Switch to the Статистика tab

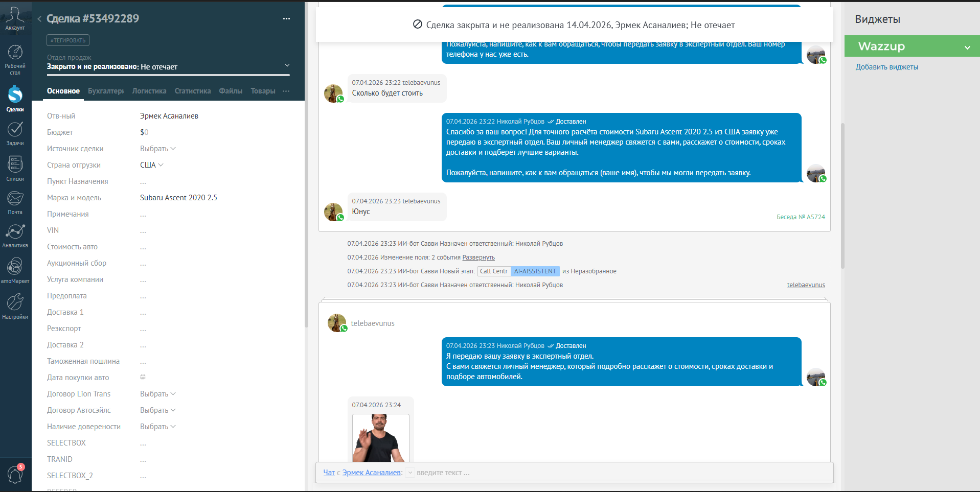193,91
